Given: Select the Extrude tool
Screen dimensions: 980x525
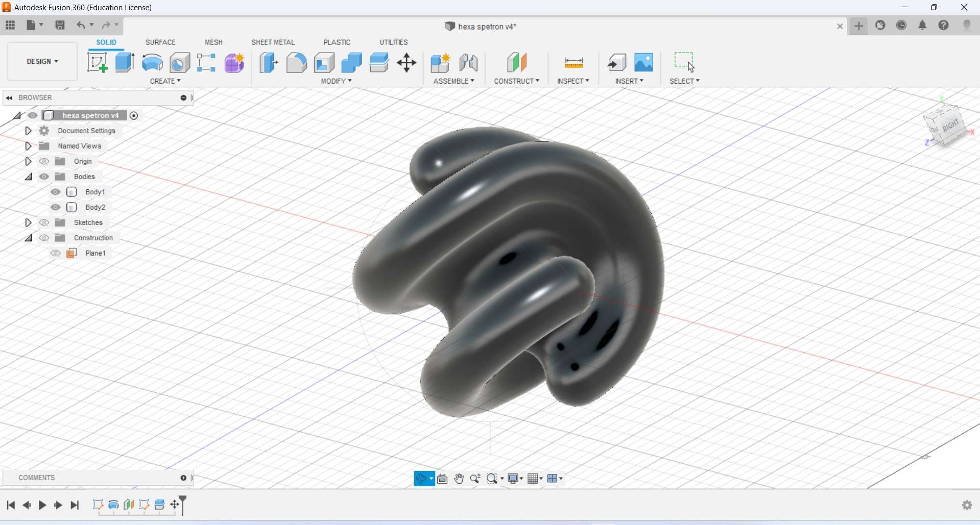Looking at the screenshot, I should 125,63.
